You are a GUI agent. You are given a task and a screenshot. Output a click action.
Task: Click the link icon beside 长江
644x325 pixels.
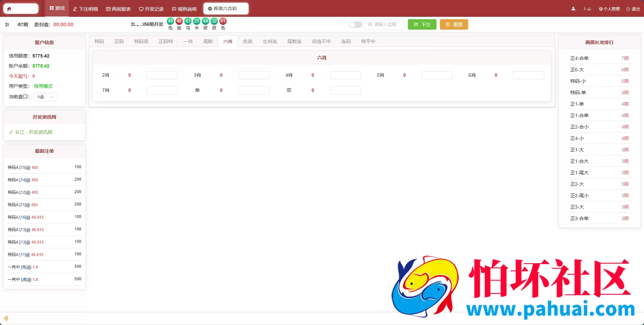[11, 132]
